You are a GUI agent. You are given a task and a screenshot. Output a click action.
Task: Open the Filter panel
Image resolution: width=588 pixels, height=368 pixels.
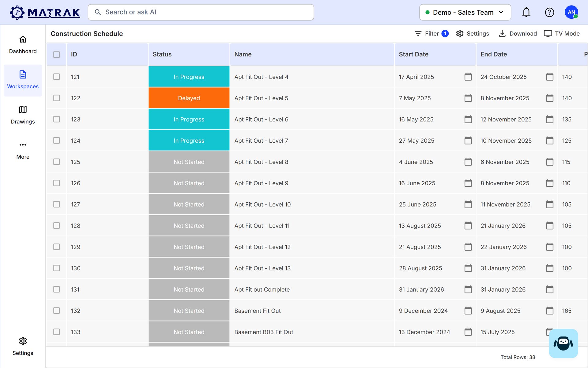[x=432, y=33]
